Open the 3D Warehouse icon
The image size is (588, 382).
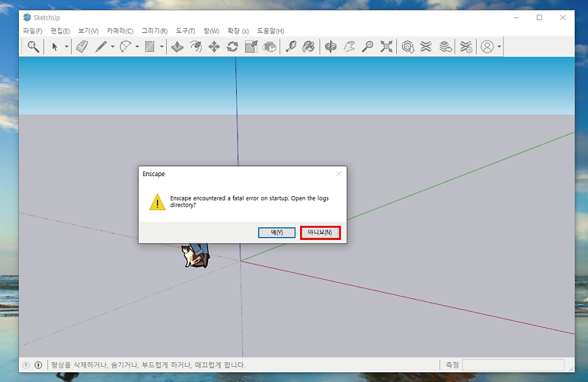408,46
